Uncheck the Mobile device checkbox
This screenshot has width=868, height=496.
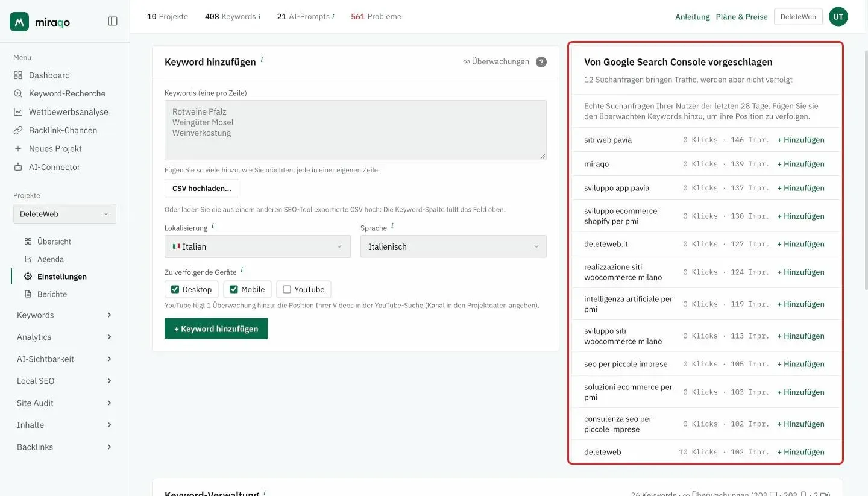tap(234, 289)
